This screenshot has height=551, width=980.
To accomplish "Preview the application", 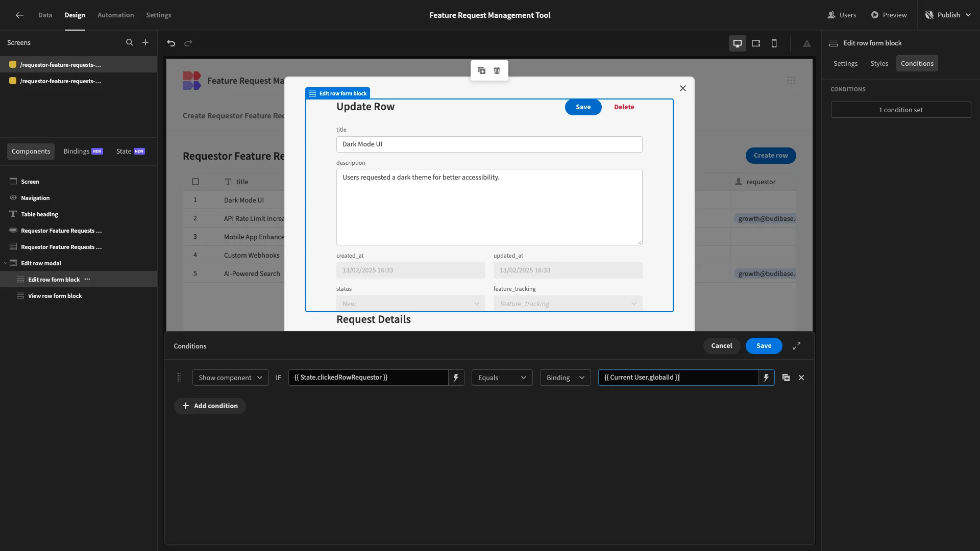I will coord(889,15).
